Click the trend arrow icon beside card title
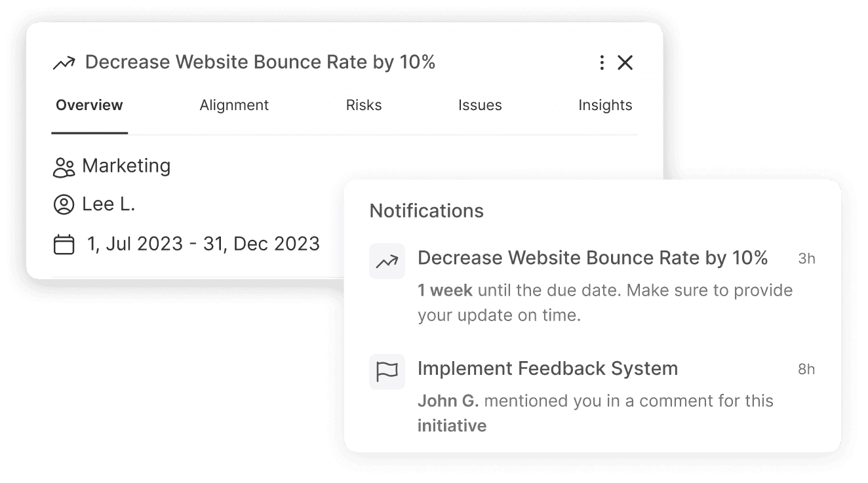 coord(64,63)
